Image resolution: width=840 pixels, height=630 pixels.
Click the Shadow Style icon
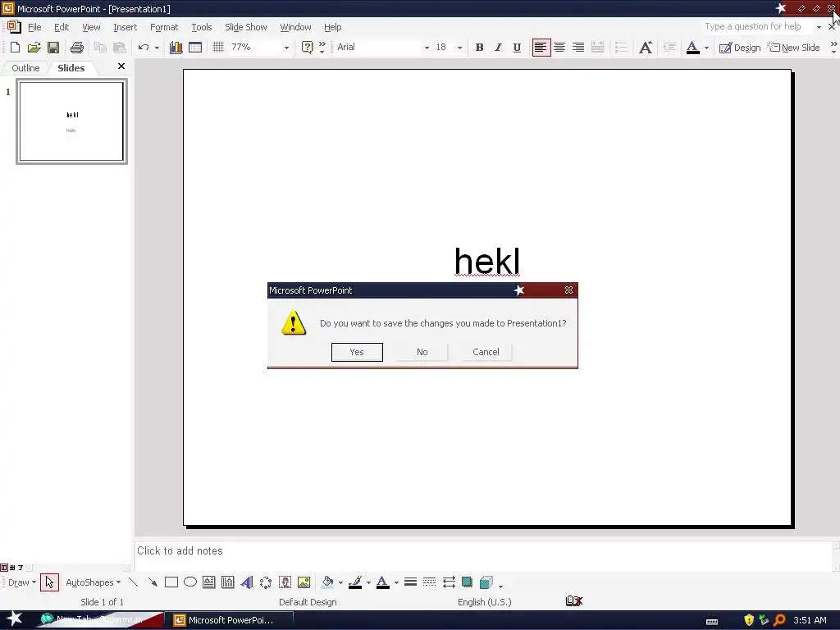pos(467,582)
